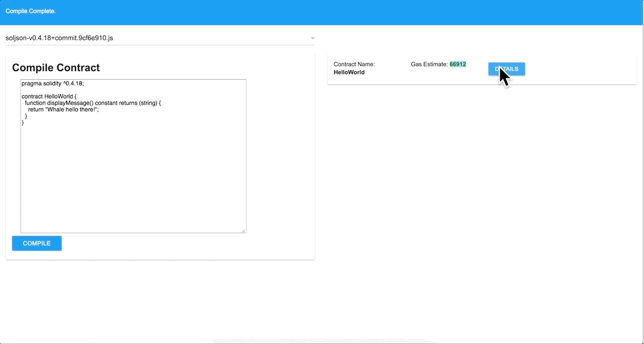Screen dimensions: 644x344
Task: Open the DETAILS button for HelloWorld
Action: (506, 69)
